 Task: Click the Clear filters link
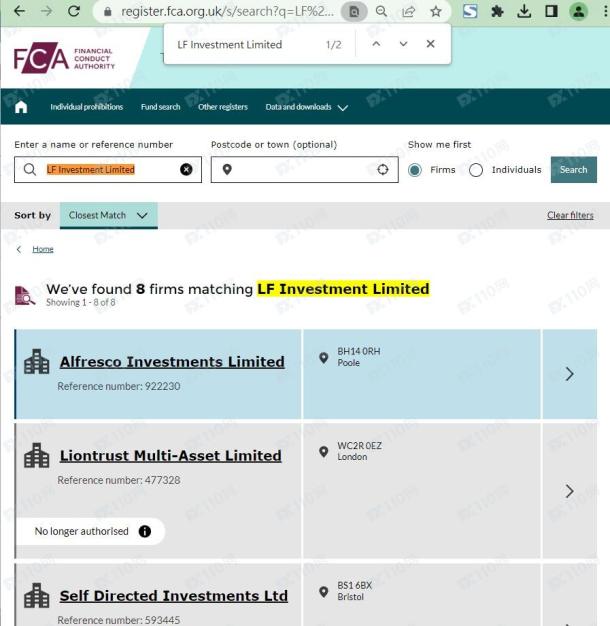coord(570,215)
